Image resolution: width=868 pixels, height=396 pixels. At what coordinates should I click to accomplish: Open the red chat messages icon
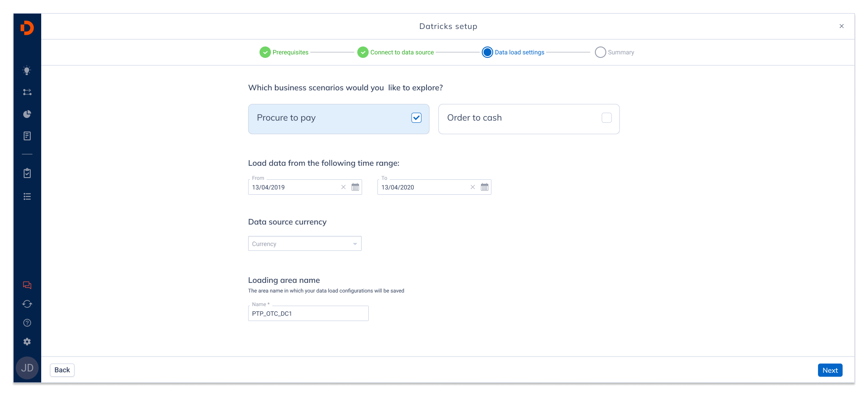[x=27, y=285]
